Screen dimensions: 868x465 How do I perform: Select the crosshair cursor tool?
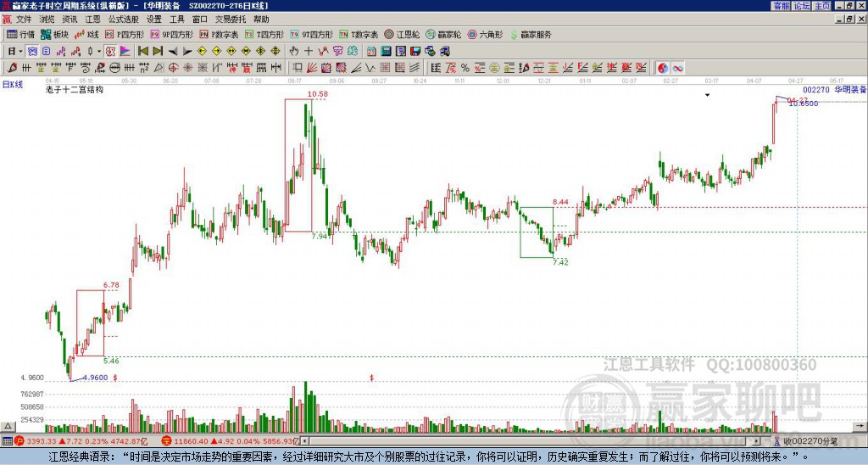pos(309,52)
